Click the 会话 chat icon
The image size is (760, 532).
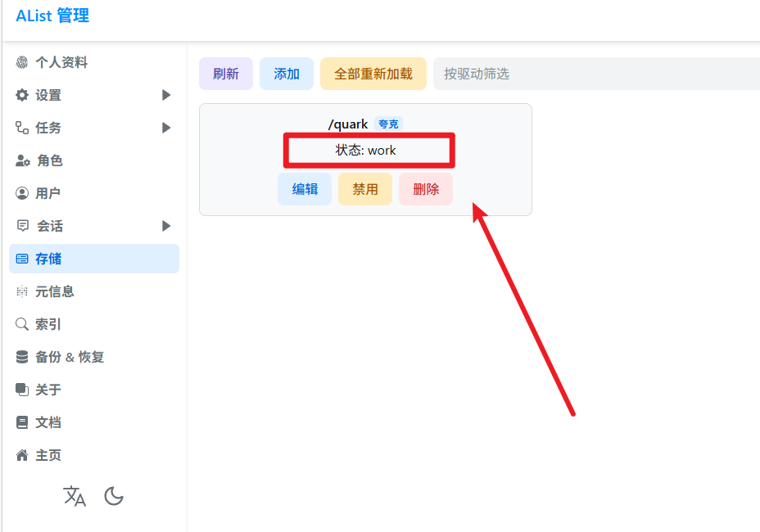[23, 226]
